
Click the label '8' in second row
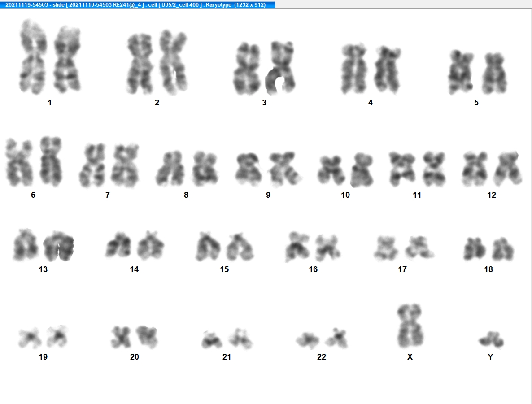tap(186, 195)
